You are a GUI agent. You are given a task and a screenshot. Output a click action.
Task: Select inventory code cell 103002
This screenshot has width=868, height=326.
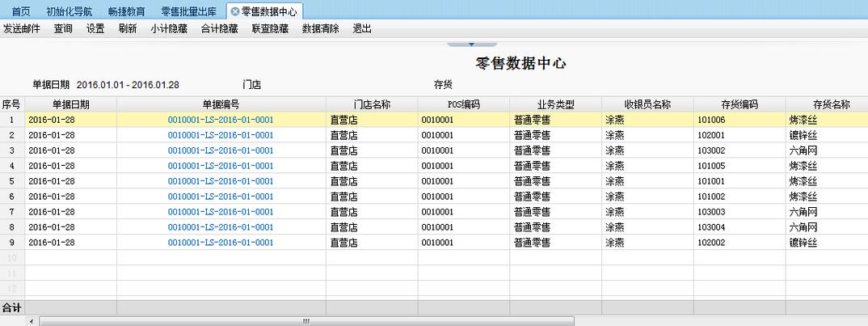[x=739, y=150]
